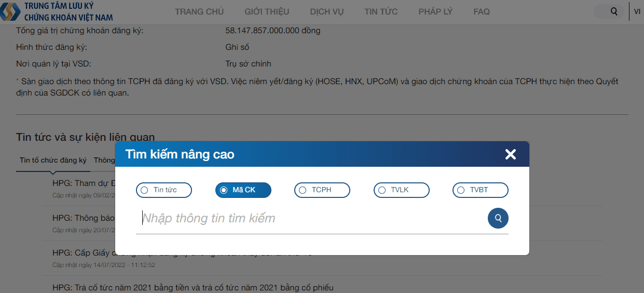644x293 pixels.
Task: Click the 58.147.857.000.000 đồng value
Action: click(x=273, y=31)
